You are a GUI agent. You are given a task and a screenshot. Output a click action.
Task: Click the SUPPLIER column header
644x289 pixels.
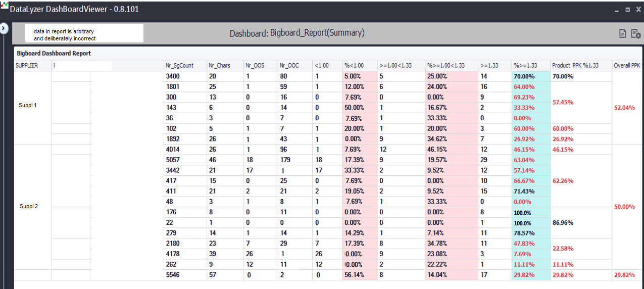tap(27, 66)
